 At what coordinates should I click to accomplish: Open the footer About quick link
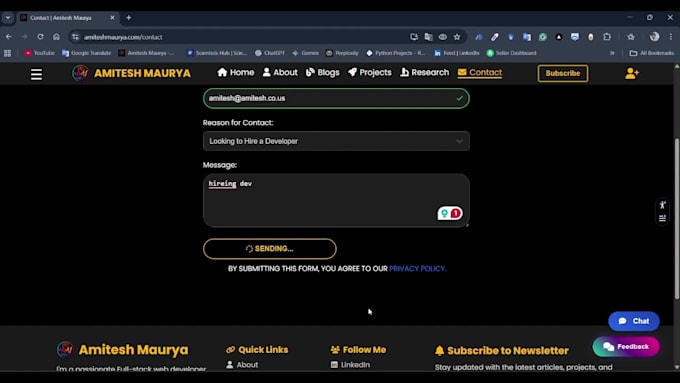[x=242, y=365]
